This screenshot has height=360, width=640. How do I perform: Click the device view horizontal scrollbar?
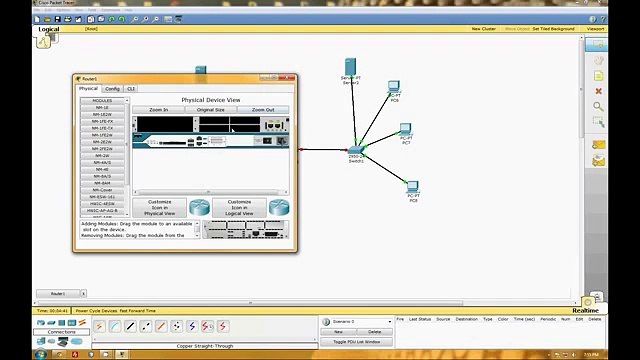point(211,192)
